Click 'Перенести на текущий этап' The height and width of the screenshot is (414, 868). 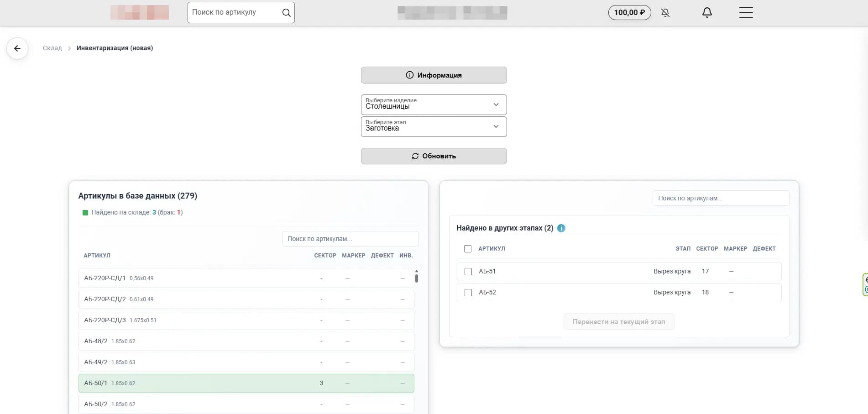point(619,321)
